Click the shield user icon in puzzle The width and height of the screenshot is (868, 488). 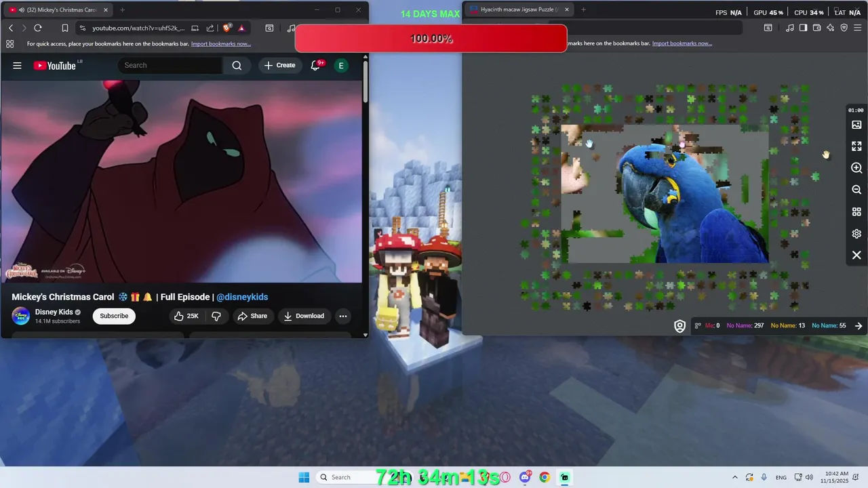(x=679, y=326)
